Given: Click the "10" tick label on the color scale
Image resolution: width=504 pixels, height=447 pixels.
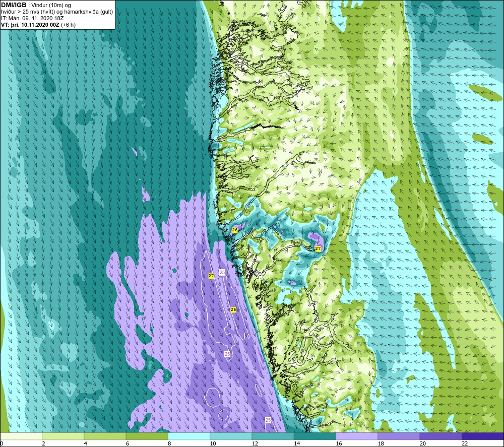Looking at the screenshot, I should (213, 443).
